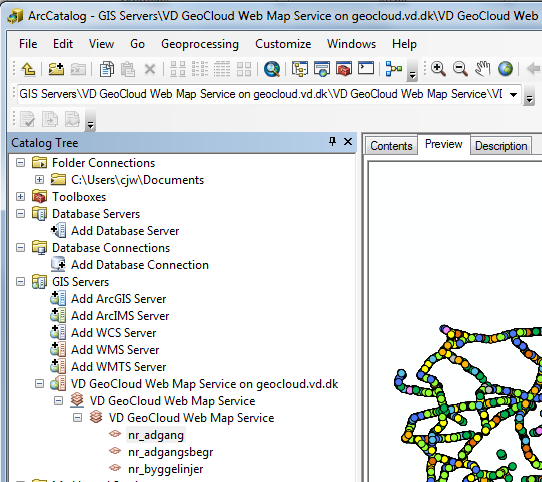The image size is (542, 482).
Task: Open the View menu
Action: point(101,44)
